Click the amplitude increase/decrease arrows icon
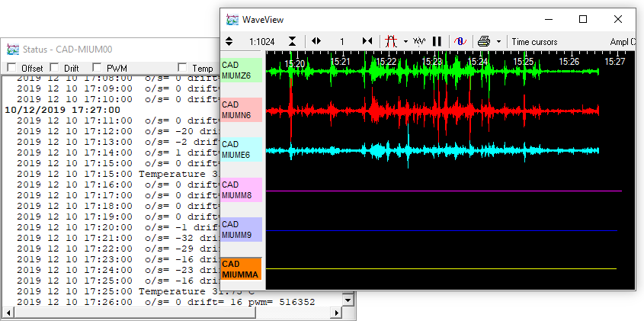Viewport: 644px width, 321px height. 229,41
